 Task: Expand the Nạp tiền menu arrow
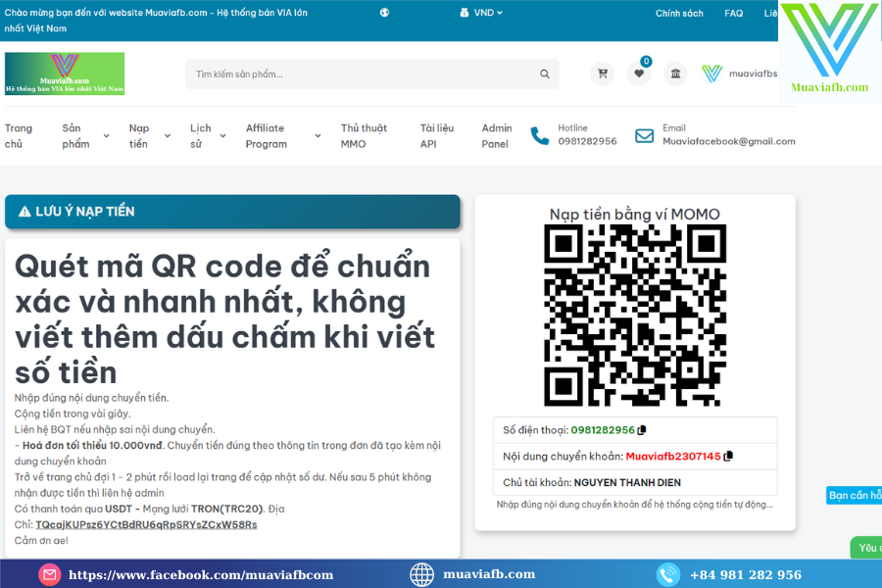(x=167, y=136)
